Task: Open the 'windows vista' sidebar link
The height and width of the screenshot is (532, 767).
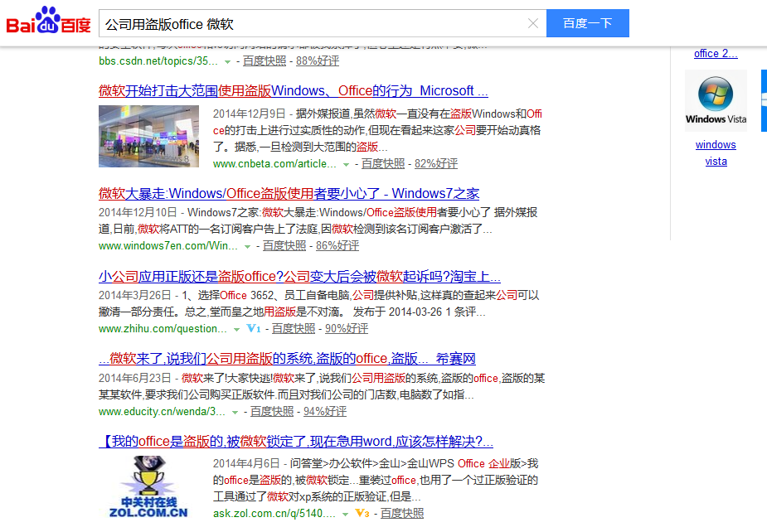Action: (x=716, y=153)
